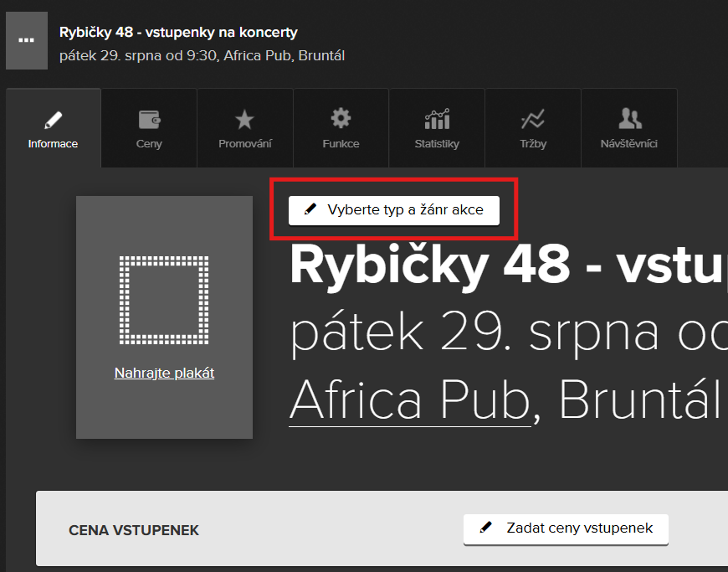Click the gear icon for Funkce

(341, 118)
